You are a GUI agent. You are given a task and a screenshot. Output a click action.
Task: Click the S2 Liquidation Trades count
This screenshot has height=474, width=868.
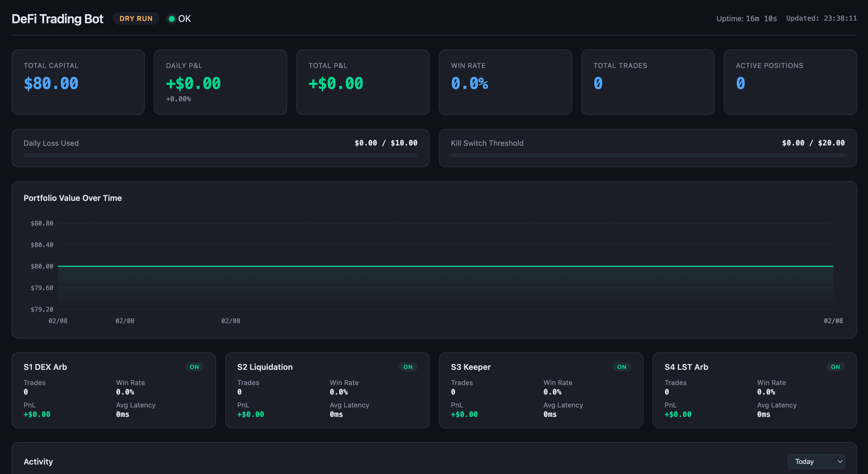click(240, 392)
